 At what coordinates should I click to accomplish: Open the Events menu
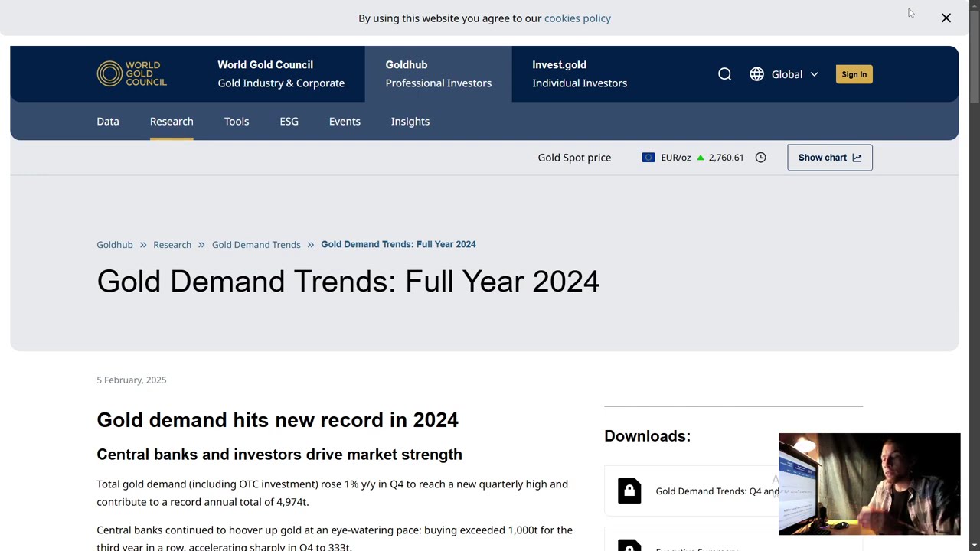(345, 121)
